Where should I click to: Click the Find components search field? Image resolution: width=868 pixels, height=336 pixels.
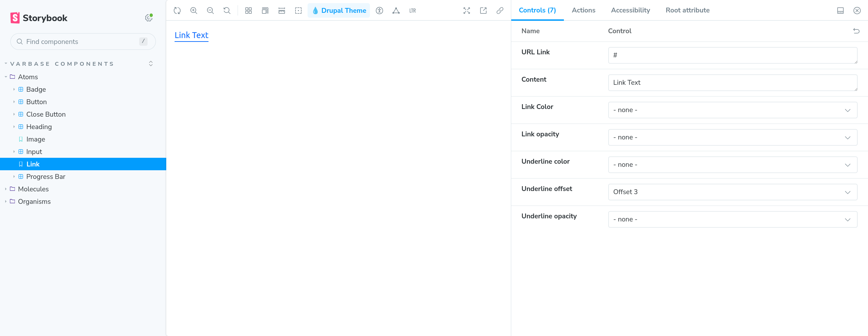point(82,42)
